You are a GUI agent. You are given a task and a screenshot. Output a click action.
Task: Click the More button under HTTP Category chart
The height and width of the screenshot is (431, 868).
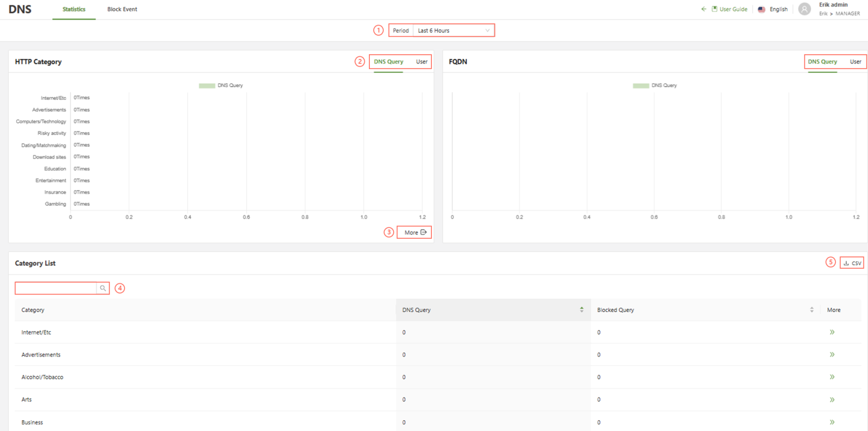pos(414,233)
